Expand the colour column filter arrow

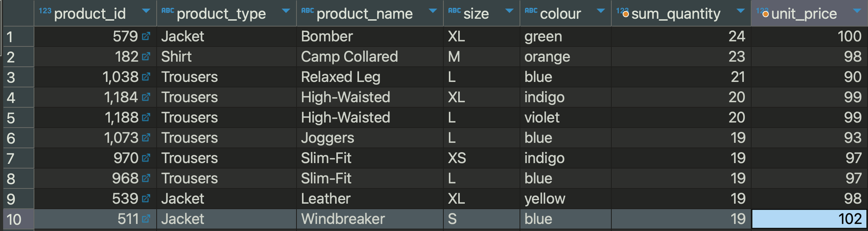601,11
